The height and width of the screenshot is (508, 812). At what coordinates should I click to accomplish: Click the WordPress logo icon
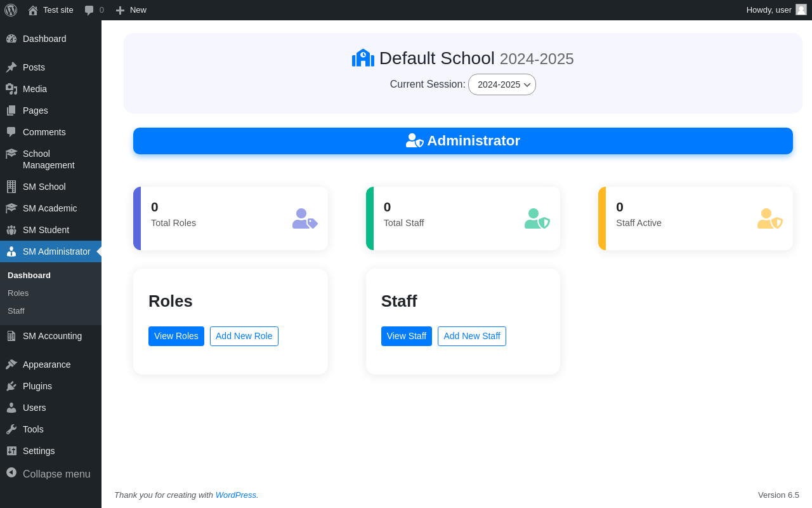(x=11, y=10)
